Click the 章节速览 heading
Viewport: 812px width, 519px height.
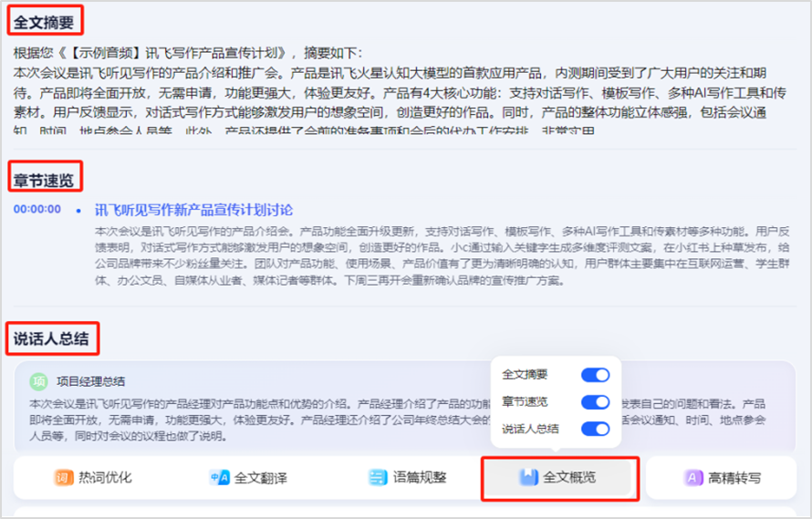click(44, 181)
